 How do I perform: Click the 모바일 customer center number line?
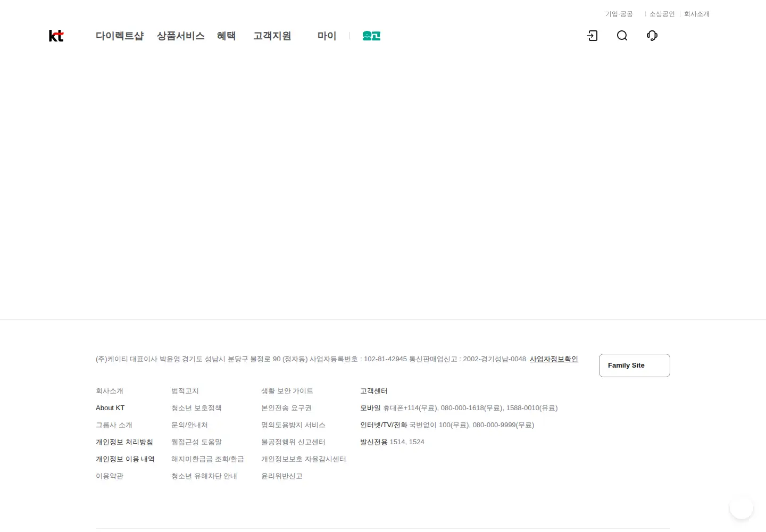pos(459,408)
